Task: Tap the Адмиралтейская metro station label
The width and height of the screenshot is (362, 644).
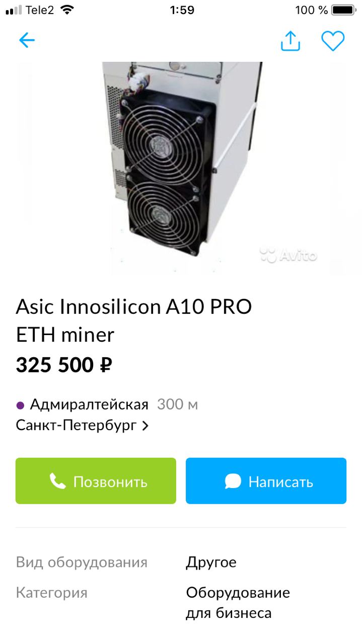Action: 89,405
